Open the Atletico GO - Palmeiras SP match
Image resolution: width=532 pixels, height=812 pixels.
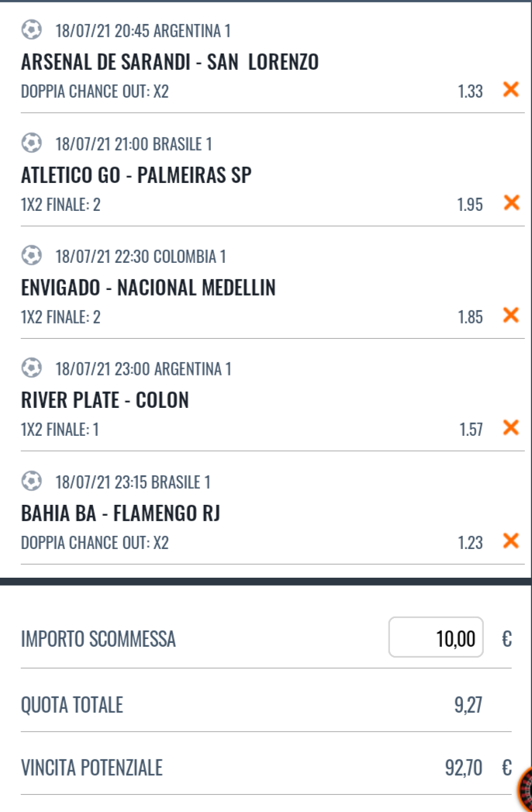(136, 175)
